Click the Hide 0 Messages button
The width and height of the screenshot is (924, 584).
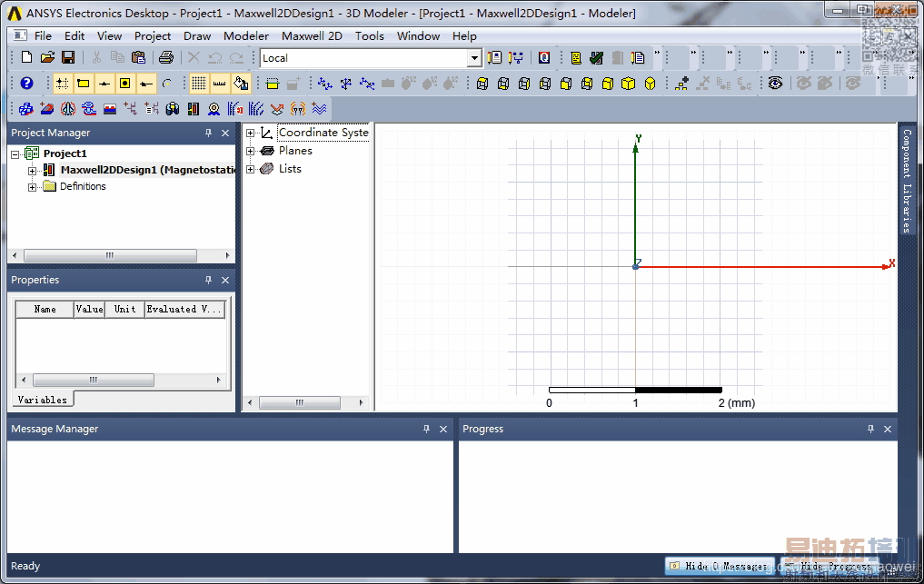[720, 566]
